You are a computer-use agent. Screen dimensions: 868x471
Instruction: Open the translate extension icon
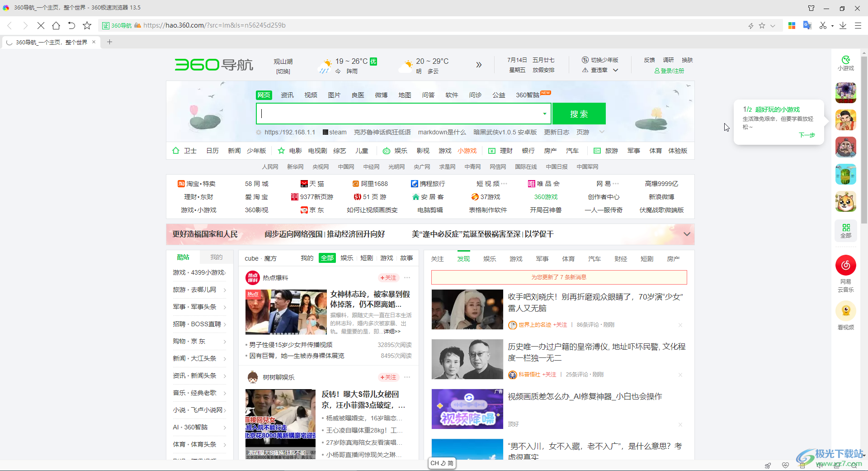point(807,25)
